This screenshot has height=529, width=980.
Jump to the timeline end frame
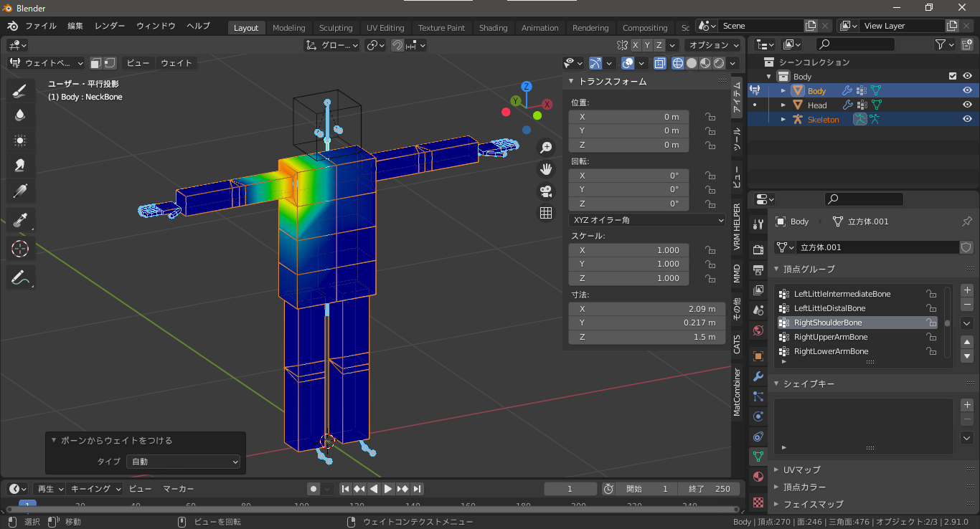(417, 489)
